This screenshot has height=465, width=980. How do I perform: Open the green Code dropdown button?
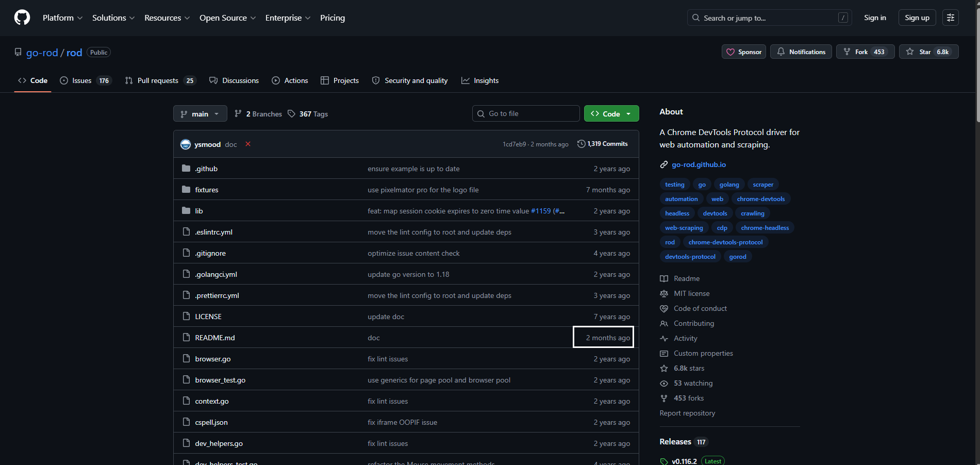coord(611,113)
